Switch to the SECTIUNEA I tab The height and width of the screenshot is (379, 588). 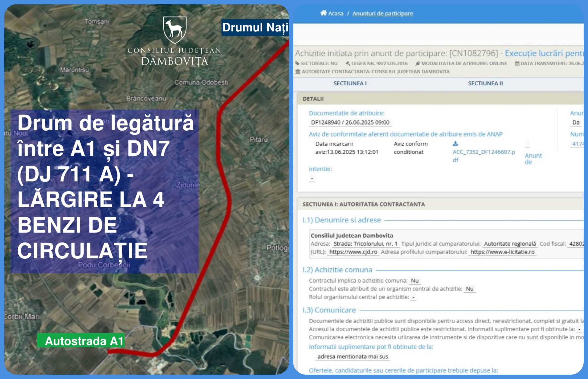pos(350,83)
